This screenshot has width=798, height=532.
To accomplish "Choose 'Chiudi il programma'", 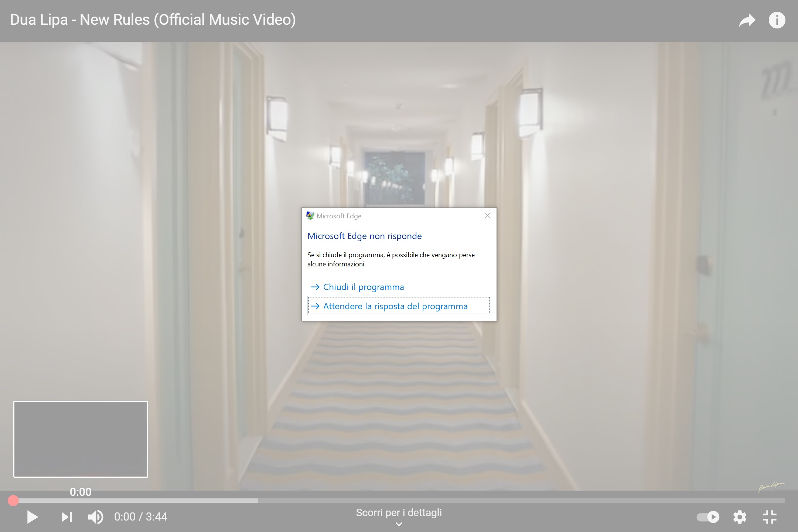I will click(399, 287).
